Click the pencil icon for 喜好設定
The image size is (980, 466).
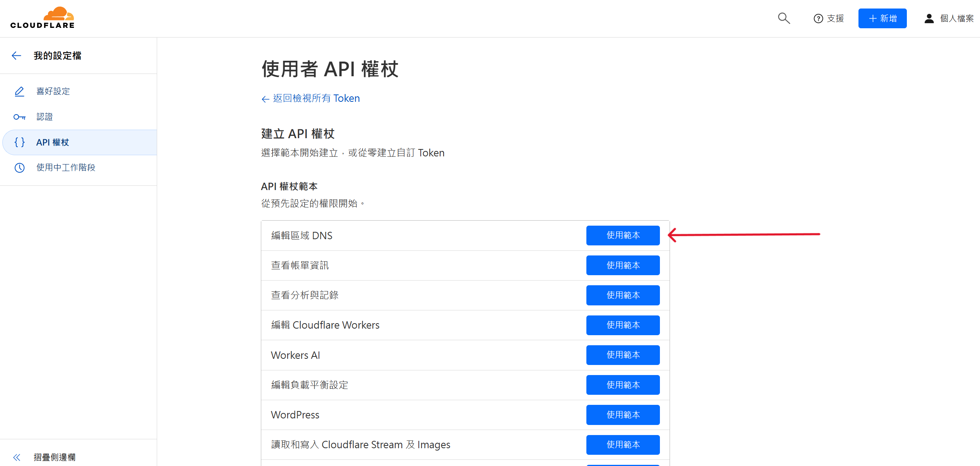click(19, 91)
